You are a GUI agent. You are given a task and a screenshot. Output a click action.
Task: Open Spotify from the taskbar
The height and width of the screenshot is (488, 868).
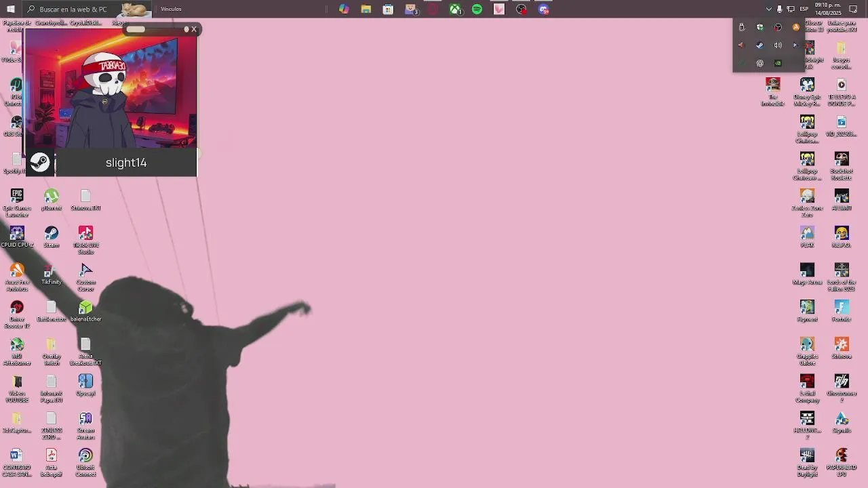tap(477, 9)
